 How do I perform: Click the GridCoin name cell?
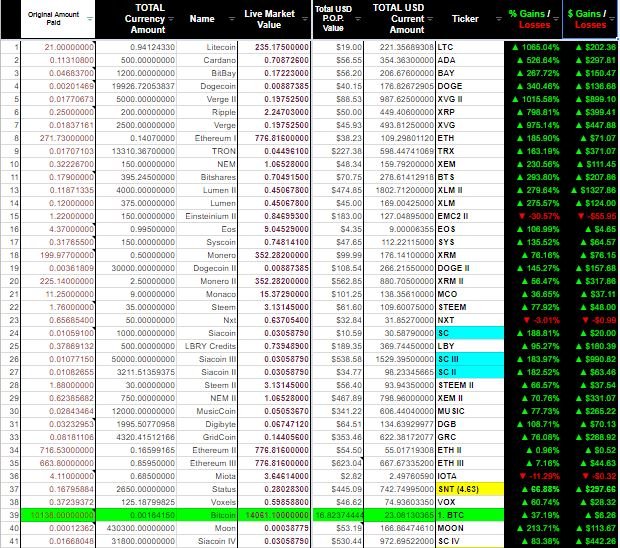[207, 437]
